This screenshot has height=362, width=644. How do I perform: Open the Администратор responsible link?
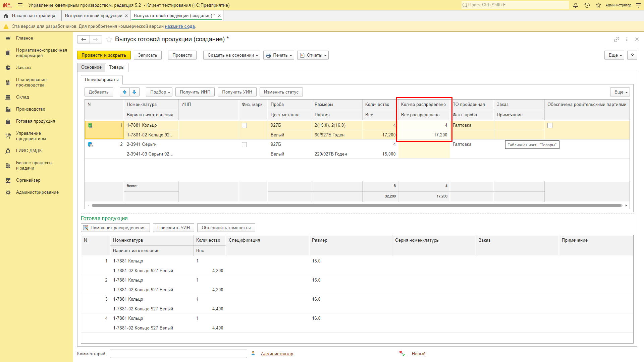point(277,354)
